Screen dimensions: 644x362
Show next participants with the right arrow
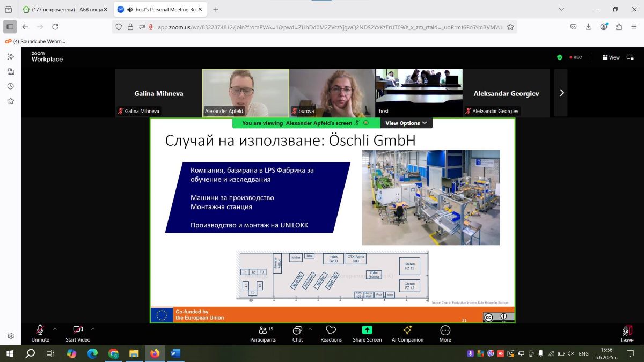coord(561,93)
